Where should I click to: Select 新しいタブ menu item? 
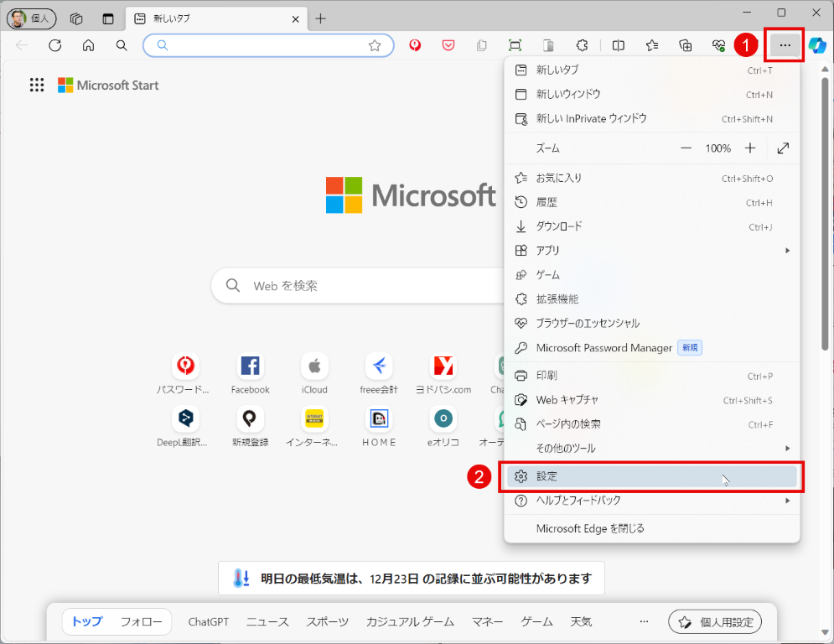651,70
